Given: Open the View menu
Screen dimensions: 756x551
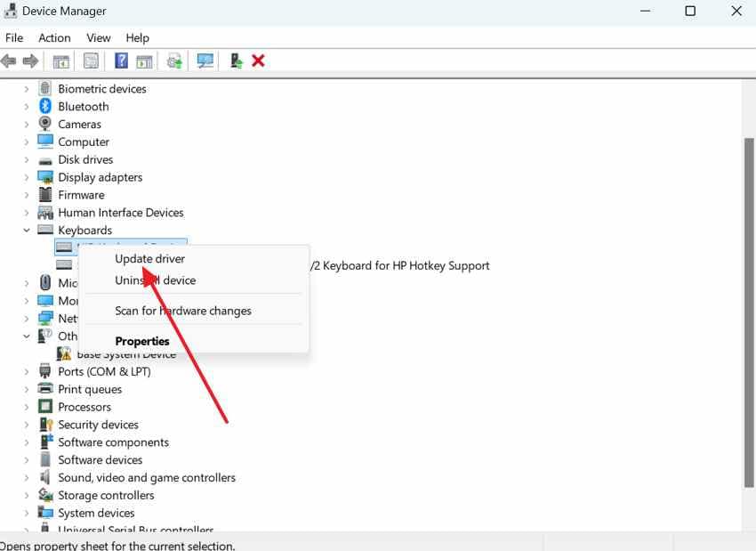Looking at the screenshot, I should point(99,37).
